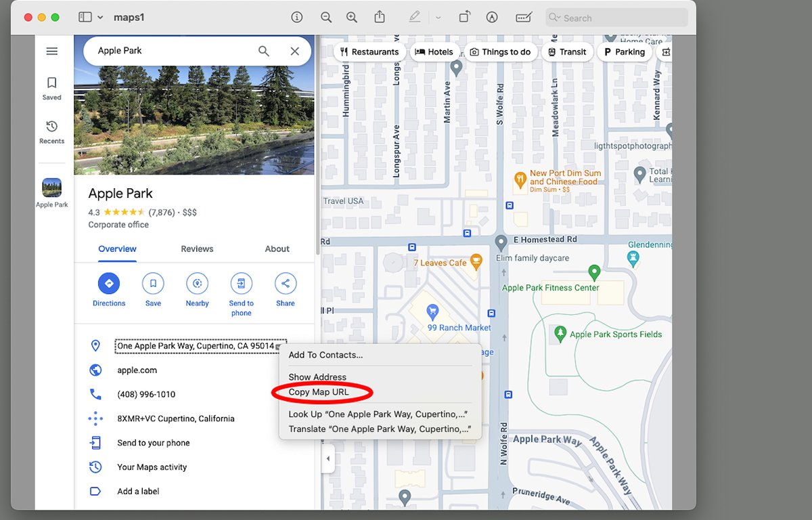
Task: Switch to the Reviews tab
Action: 197,249
